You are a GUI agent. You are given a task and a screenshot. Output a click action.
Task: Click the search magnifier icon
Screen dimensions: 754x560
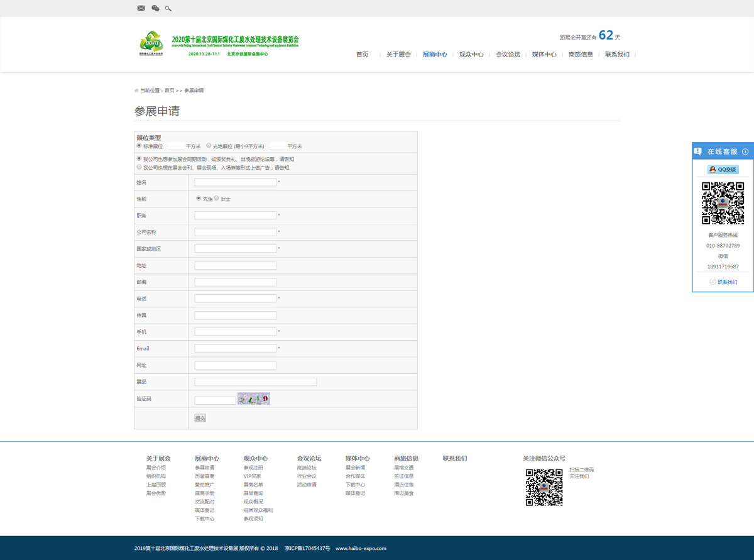[168, 8]
